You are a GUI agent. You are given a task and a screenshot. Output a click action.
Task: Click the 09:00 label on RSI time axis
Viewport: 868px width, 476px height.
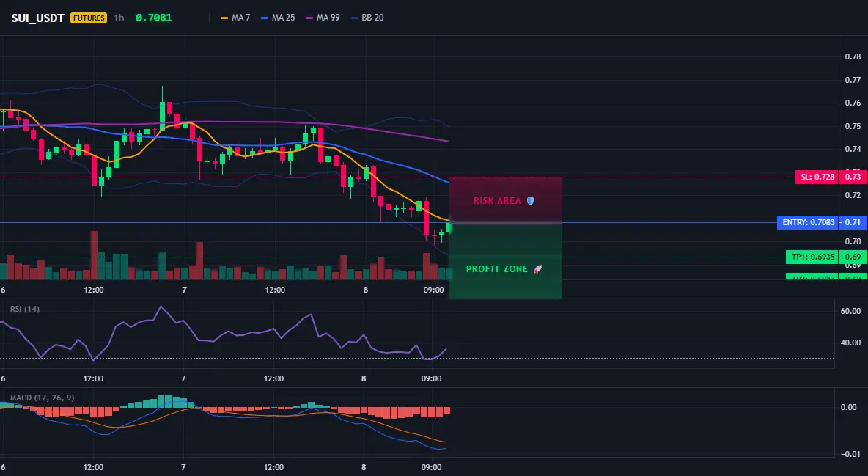[432, 378]
